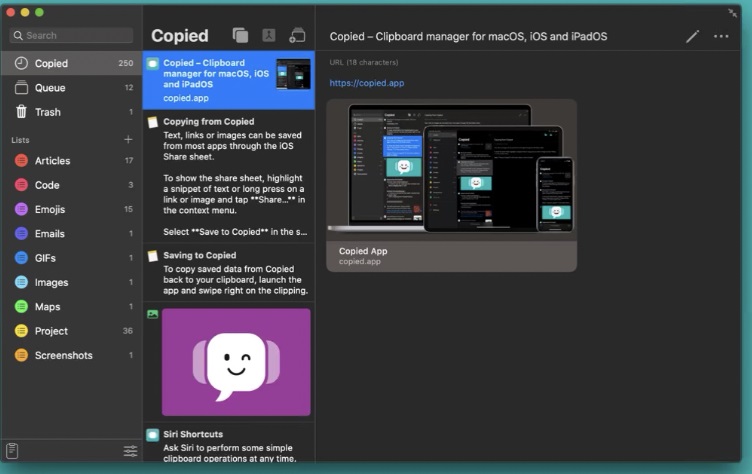The height and width of the screenshot is (474, 752).
Task: Click the Search field in sidebar
Action: tap(71, 36)
